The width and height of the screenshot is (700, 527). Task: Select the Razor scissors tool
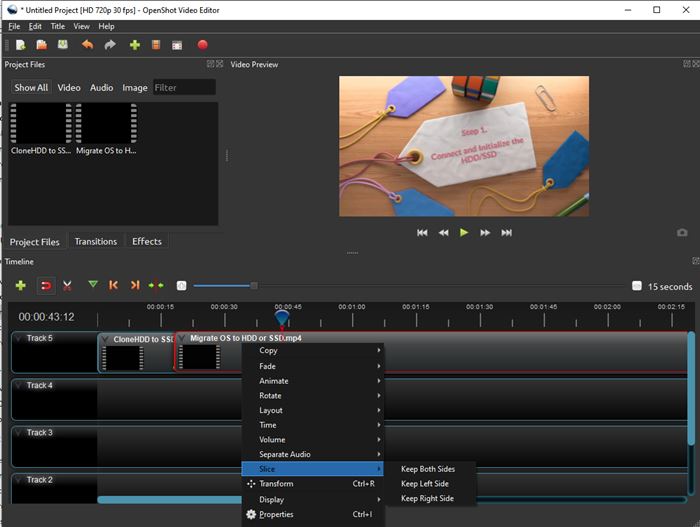[67, 286]
